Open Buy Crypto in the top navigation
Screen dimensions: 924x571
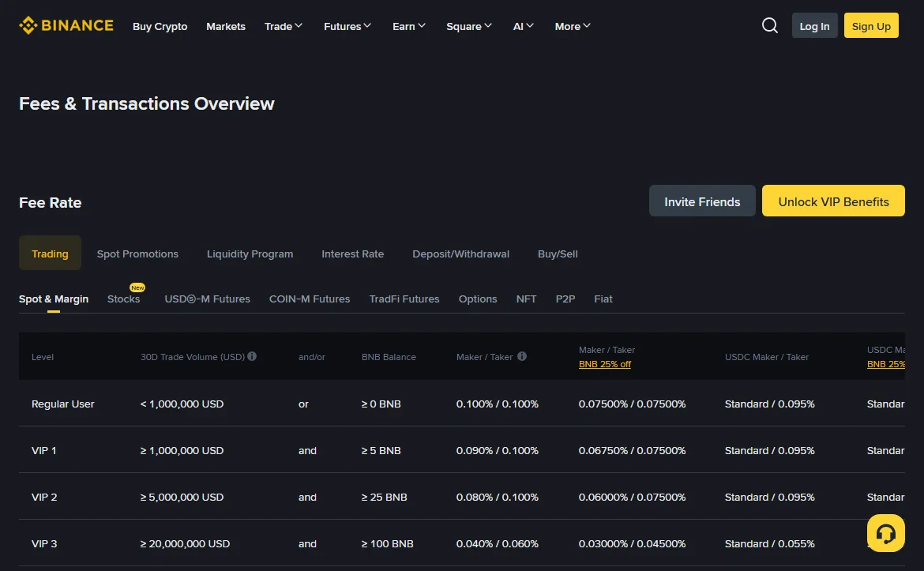pos(160,27)
